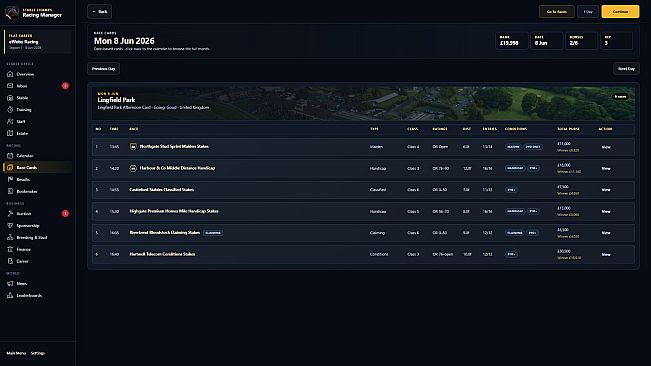Click the Racing Manager logo icon

pos(12,13)
